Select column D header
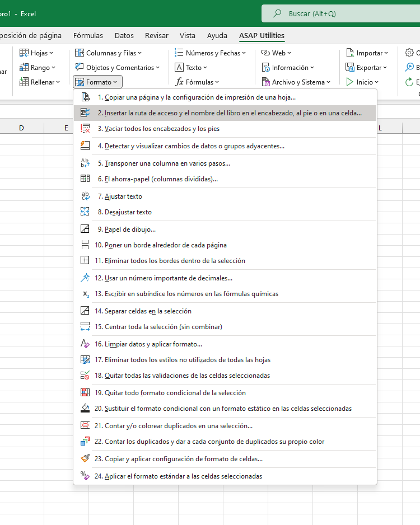 pos(21,128)
